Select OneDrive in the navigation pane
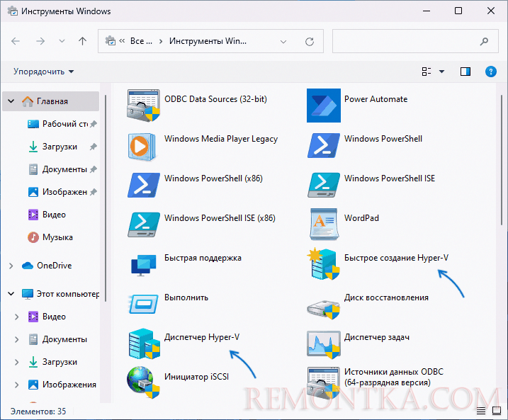508x420 pixels. point(47,266)
